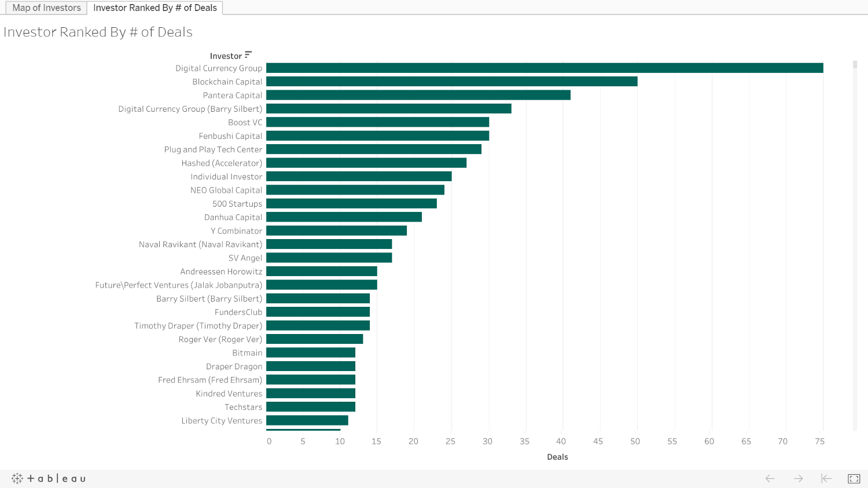Click Fred Ehrsam (Fred Ehrsam) label
This screenshot has width=868, height=488.
click(210, 380)
